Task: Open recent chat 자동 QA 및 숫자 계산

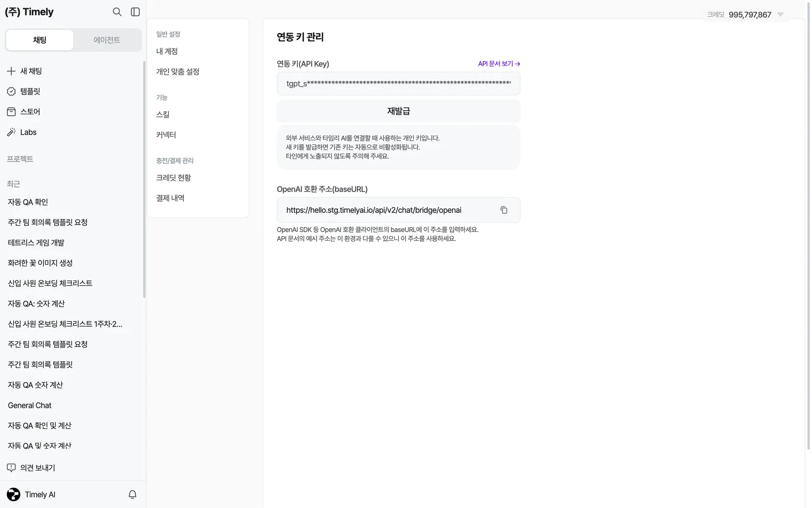Action: coord(40,446)
